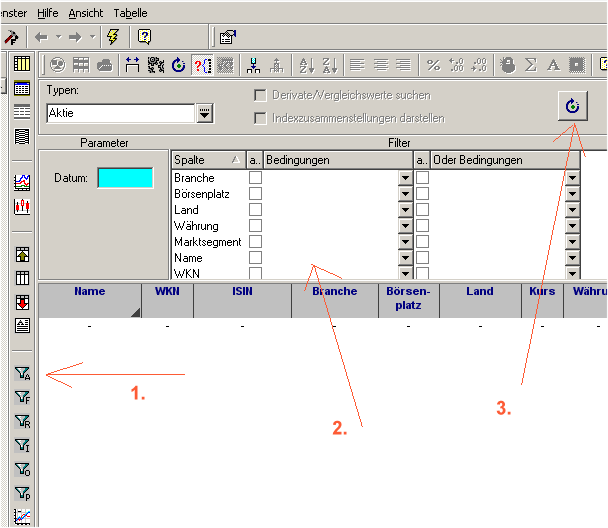Viewport: 608px width, 528px height.
Task: Enable Indexzusammenstellungen darstellen checkbox
Action: [260, 118]
